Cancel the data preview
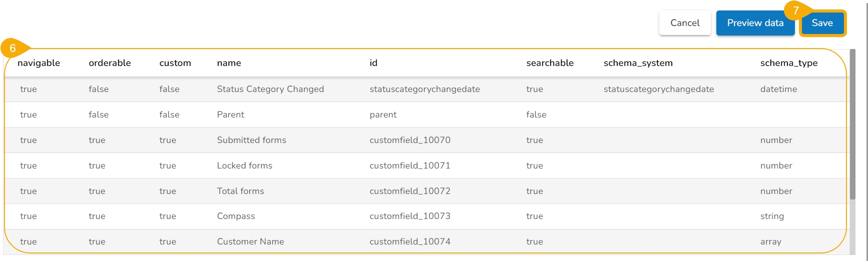The width and height of the screenshot is (868, 261). pyautogui.click(x=685, y=23)
